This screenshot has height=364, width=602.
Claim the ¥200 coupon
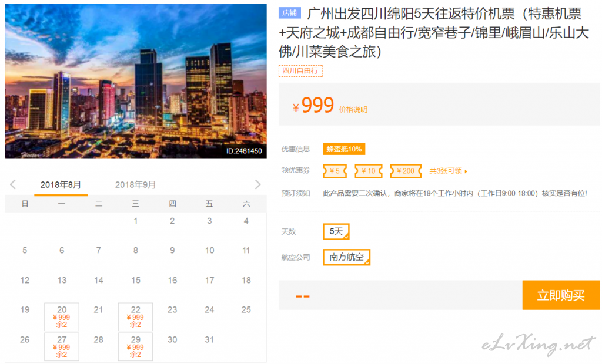point(406,171)
